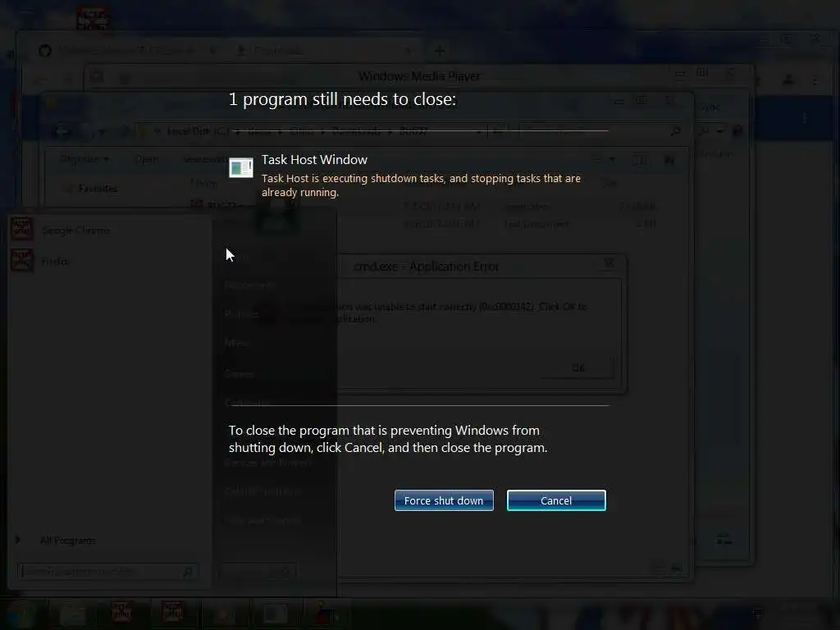Image resolution: width=840 pixels, height=630 pixels.
Task: Click the Start button on taskbar
Action: coord(21,614)
